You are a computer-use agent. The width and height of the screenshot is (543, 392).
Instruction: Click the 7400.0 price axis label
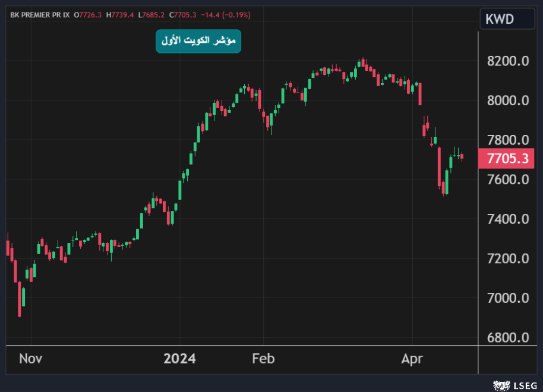(507, 219)
